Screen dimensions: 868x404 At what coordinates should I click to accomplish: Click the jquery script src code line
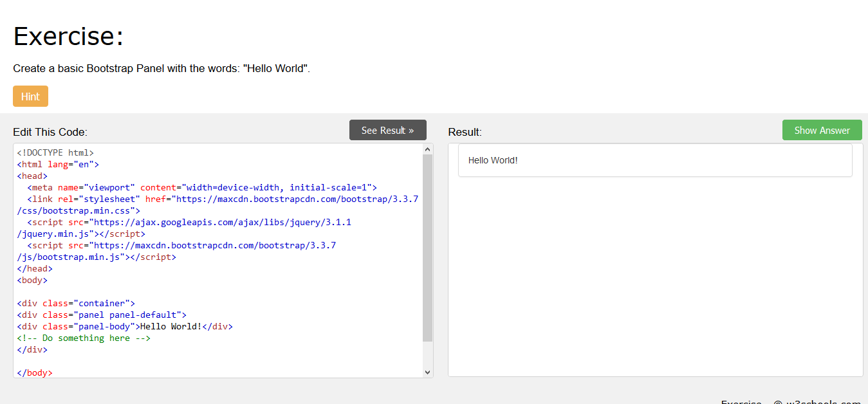click(189, 223)
